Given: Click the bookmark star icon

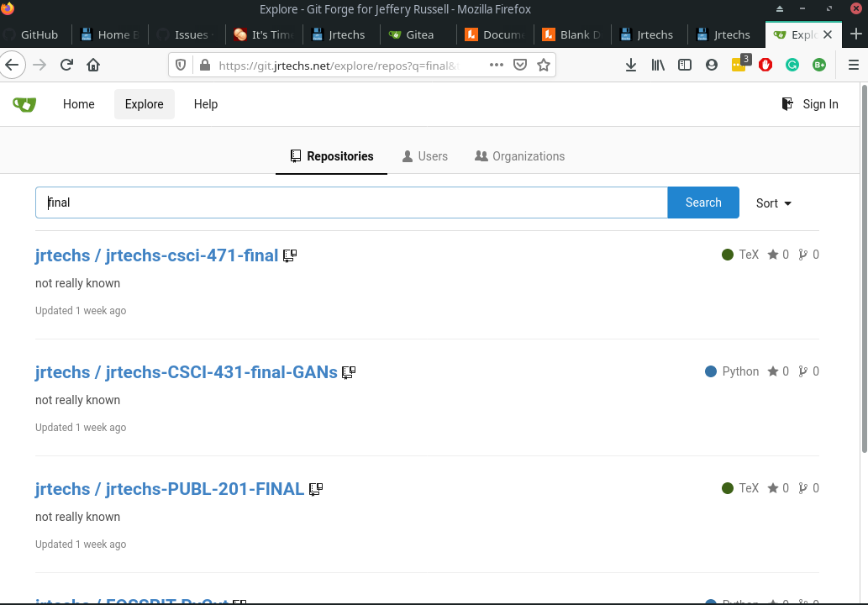Looking at the screenshot, I should tap(544, 65).
